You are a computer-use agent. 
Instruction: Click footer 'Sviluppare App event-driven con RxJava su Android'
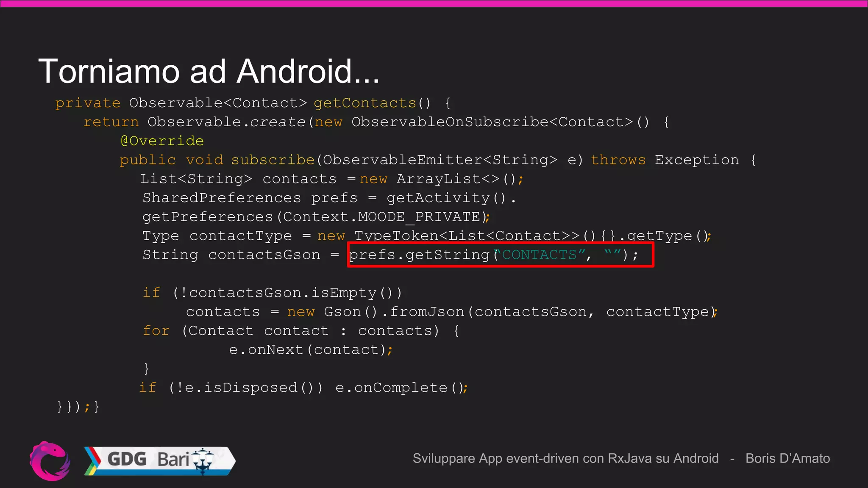(x=565, y=458)
